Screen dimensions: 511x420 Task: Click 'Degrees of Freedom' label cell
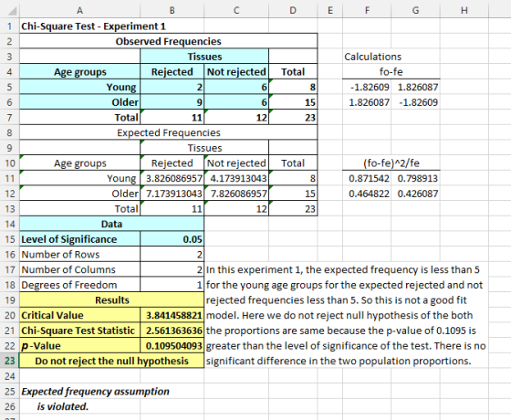tap(80, 285)
